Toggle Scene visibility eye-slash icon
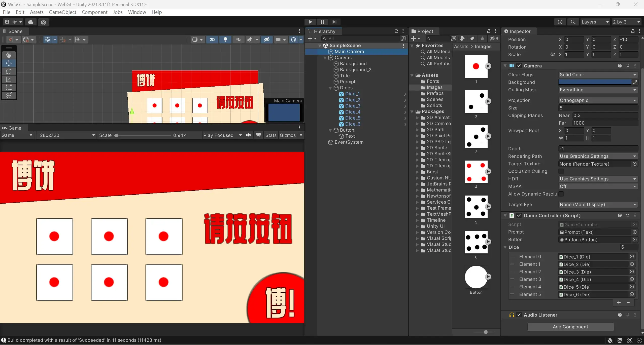The height and width of the screenshot is (345, 644). (266, 40)
